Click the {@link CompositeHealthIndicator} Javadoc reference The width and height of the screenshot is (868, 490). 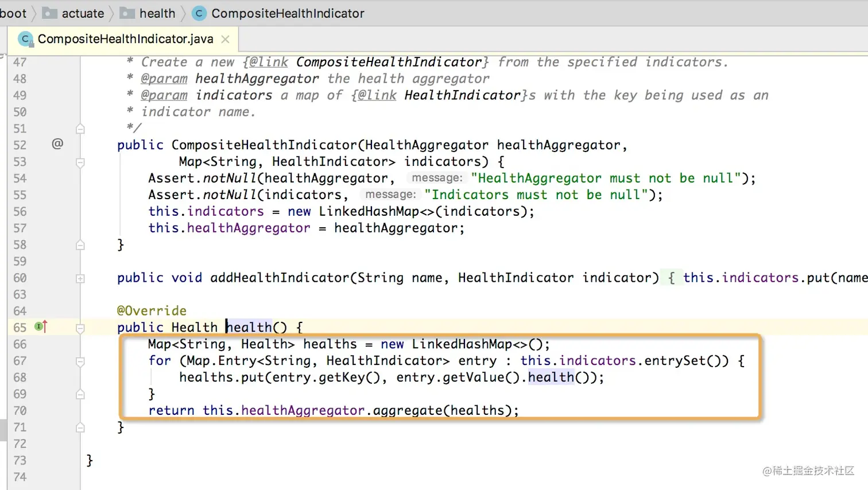coord(366,62)
